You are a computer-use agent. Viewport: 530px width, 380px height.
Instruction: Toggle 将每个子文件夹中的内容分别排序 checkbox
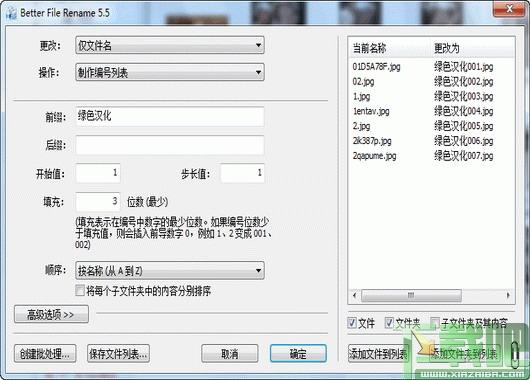tap(80, 290)
